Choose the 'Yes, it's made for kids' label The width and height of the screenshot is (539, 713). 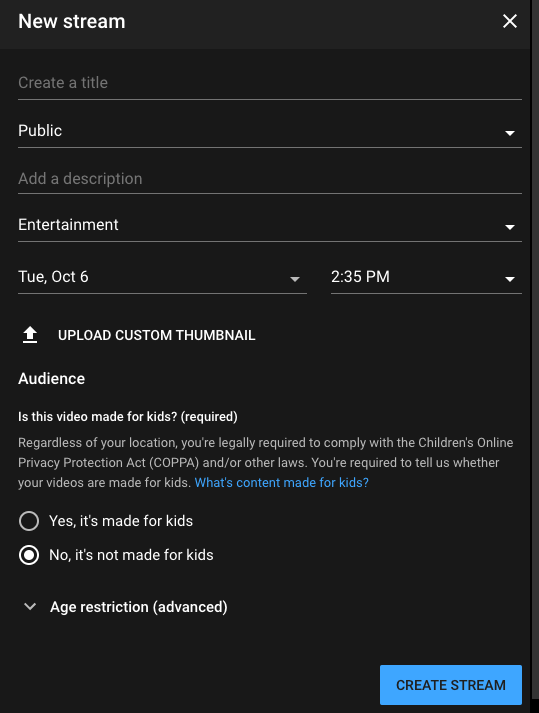pyautogui.click(x=121, y=521)
